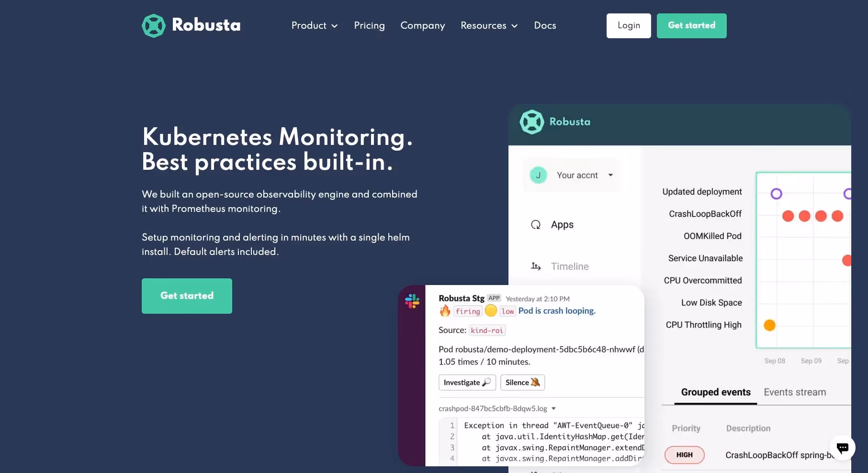Click the fire emoji on the firing alert
This screenshot has height=473, width=868.
tap(444, 311)
